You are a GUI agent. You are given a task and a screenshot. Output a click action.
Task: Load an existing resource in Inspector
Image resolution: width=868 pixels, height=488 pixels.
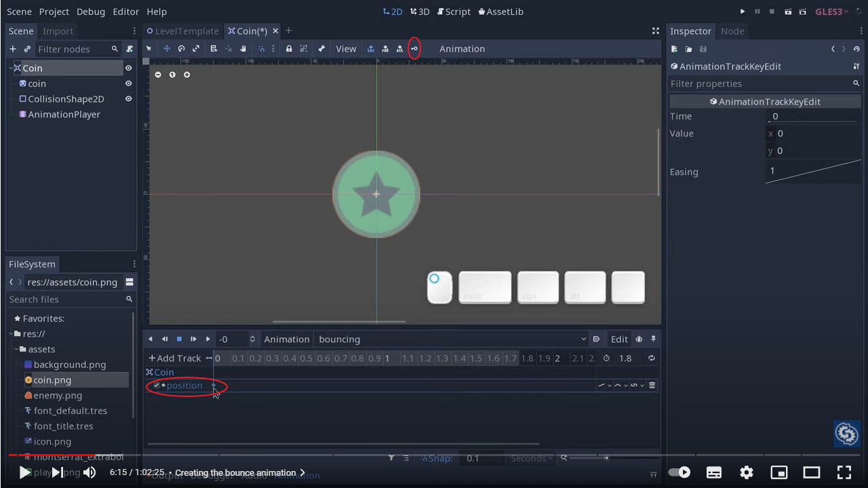pos(688,49)
